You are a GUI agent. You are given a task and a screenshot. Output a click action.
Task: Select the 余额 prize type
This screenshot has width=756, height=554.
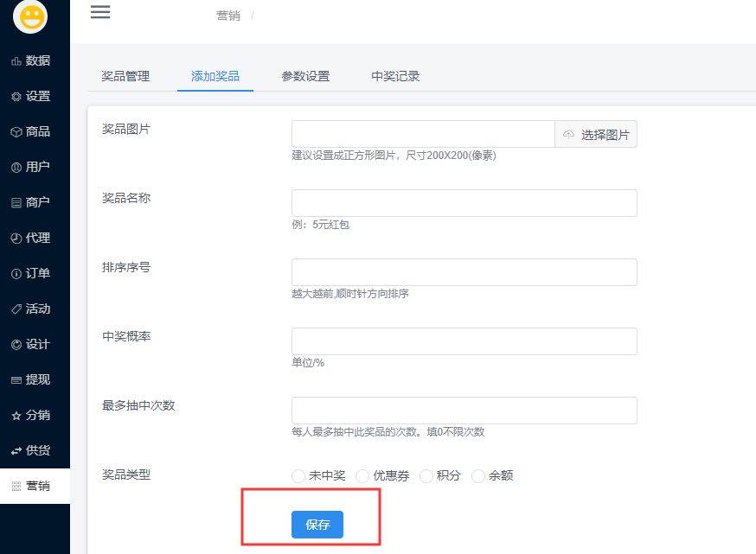point(478,476)
